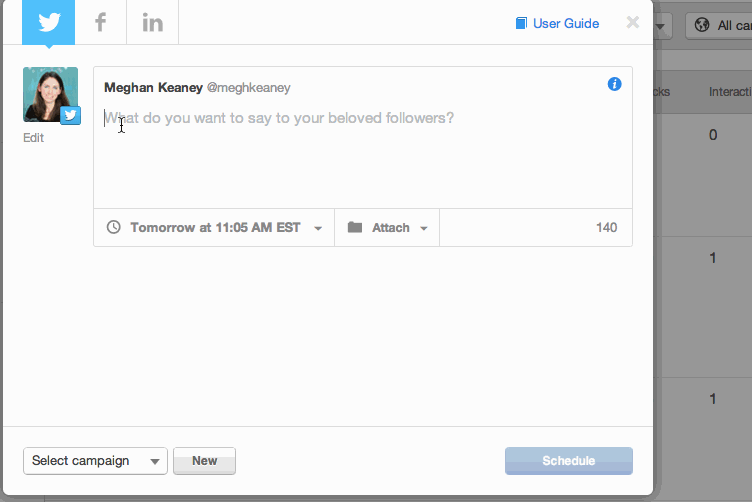Click the Meghan Keaney name

pos(153,88)
